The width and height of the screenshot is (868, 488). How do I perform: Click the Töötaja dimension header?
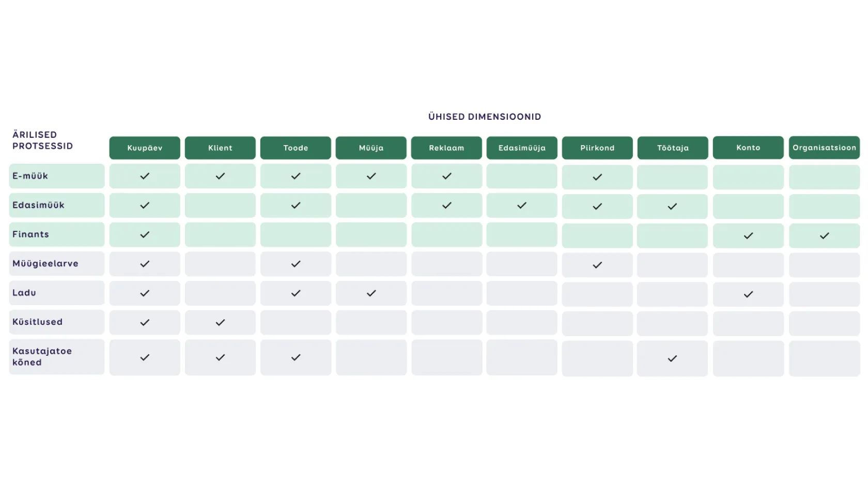click(672, 148)
